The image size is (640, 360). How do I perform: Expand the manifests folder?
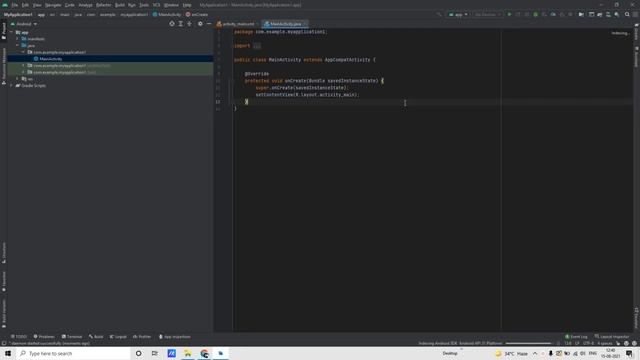click(x=18, y=39)
